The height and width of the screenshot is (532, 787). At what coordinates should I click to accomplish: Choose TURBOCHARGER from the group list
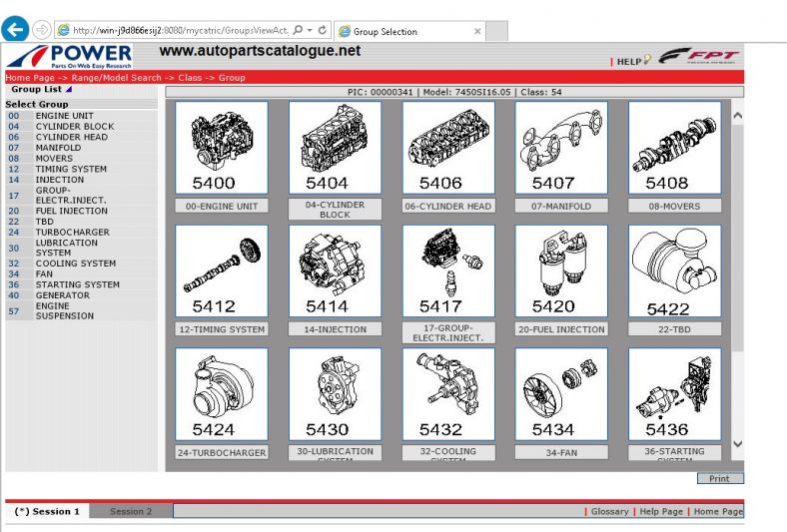click(72, 233)
